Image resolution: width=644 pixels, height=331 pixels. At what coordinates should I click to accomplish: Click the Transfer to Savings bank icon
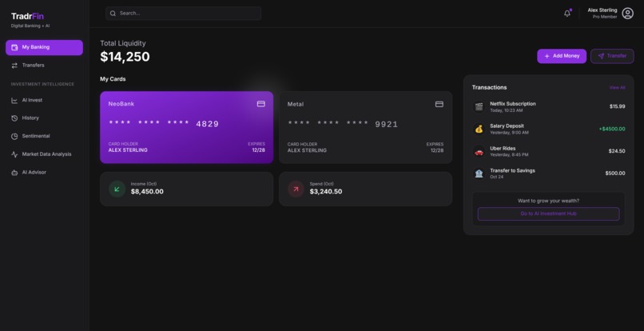[x=479, y=173]
